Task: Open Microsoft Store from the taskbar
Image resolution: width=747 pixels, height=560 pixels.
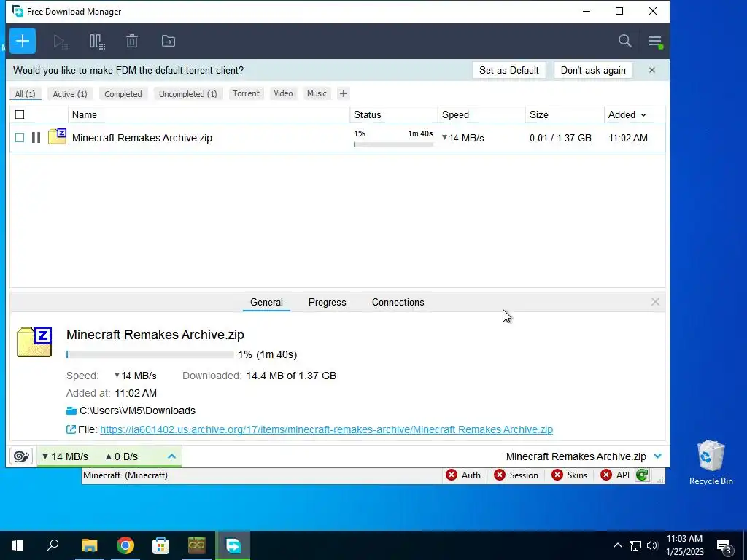Action: (x=160, y=545)
